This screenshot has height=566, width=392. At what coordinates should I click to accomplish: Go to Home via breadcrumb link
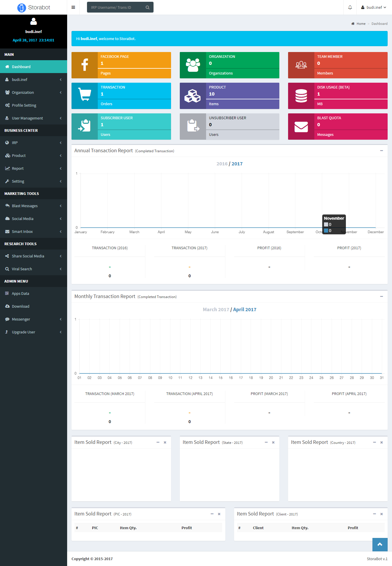click(361, 24)
